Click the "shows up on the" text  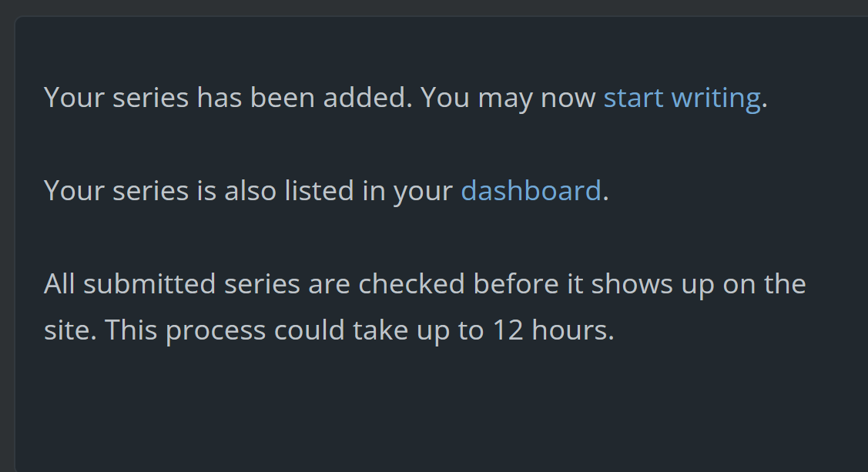coord(699,284)
